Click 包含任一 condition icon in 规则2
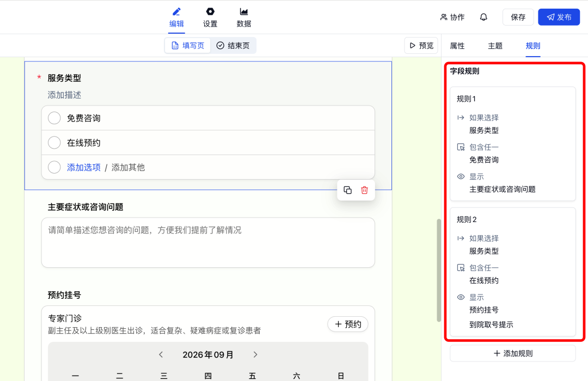The height and width of the screenshot is (381, 588). (461, 268)
